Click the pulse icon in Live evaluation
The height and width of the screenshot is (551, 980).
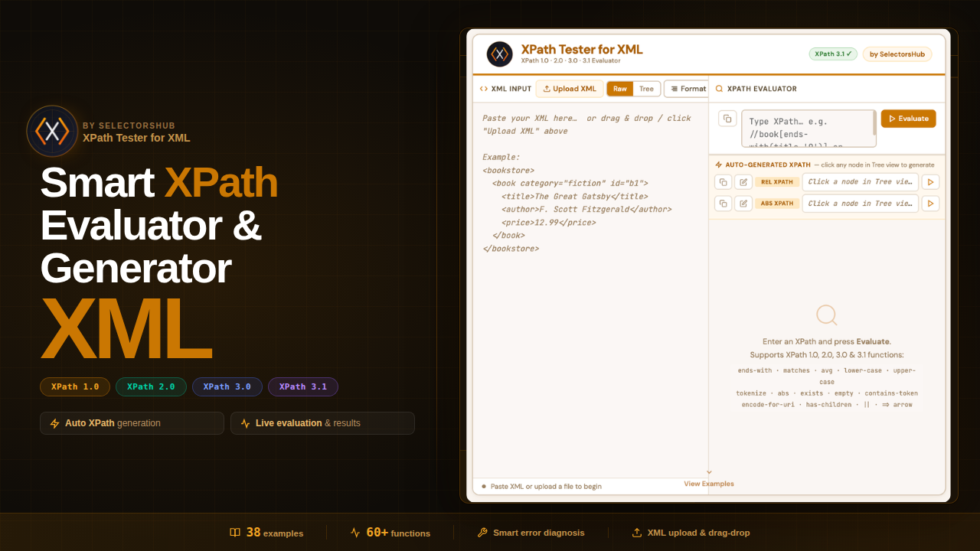[x=245, y=423]
